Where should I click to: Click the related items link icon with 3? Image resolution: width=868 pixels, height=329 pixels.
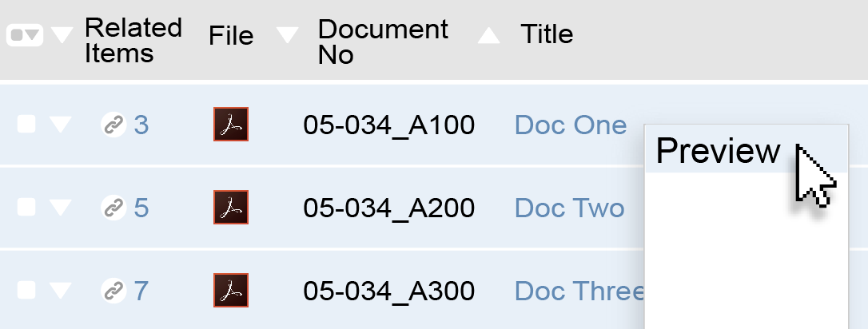coord(114,125)
